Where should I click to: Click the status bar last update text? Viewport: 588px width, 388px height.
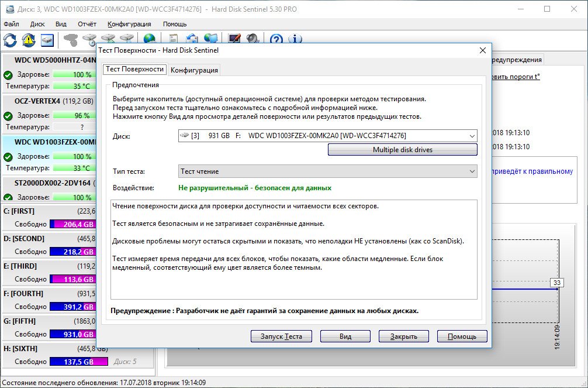(x=104, y=383)
